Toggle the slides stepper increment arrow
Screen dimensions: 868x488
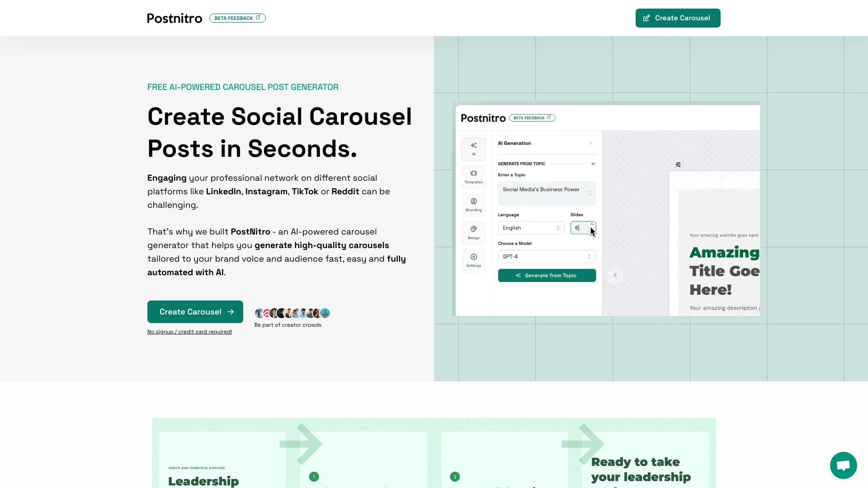coord(591,224)
